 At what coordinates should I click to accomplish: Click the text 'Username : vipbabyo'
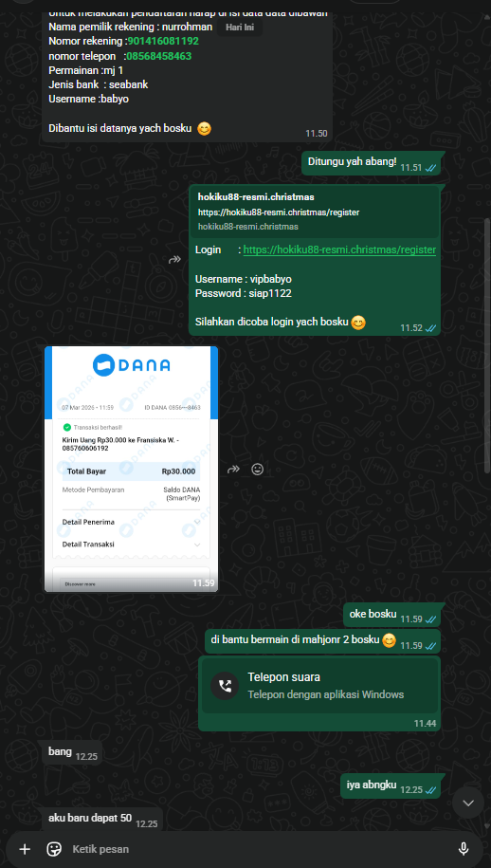pos(244,279)
